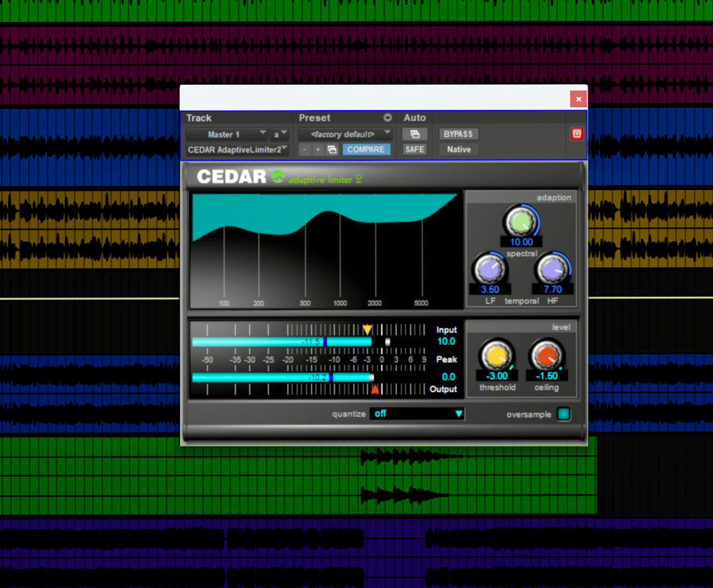Image resolution: width=713 pixels, height=588 pixels.
Task: Open the insert position 'a' dropdown
Action: coord(279,134)
